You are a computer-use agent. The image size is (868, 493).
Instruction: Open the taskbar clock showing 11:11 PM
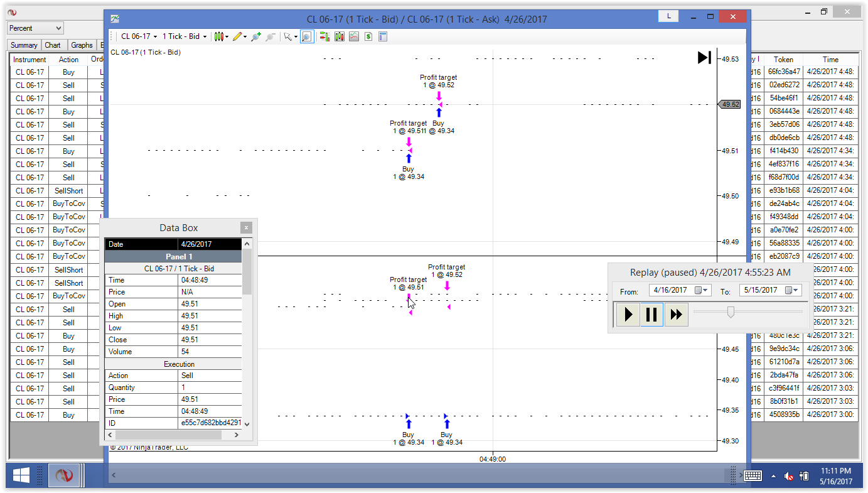click(x=835, y=476)
